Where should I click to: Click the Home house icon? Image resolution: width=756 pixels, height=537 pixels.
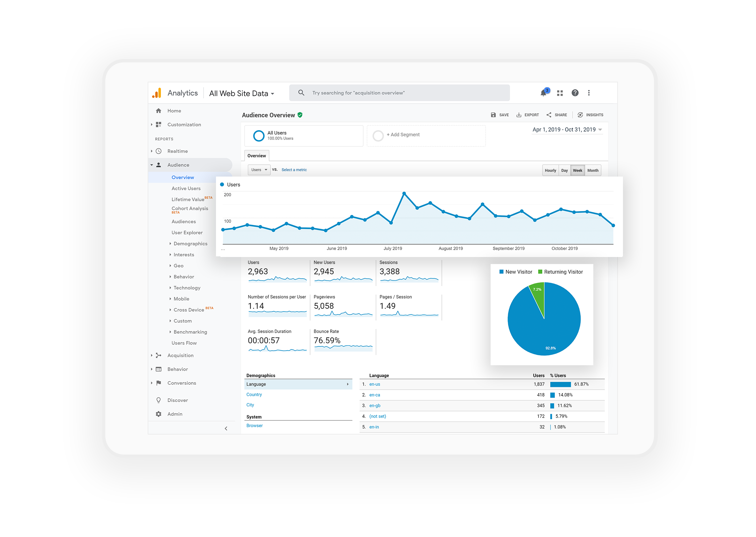coord(159,111)
